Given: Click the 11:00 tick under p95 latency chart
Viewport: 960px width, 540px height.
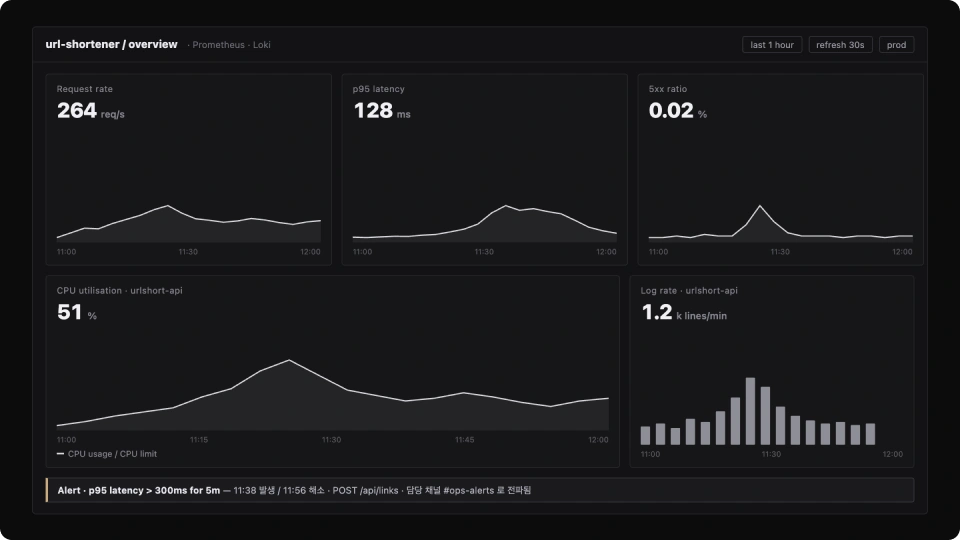Looking at the screenshot, I should click(362, 252).
